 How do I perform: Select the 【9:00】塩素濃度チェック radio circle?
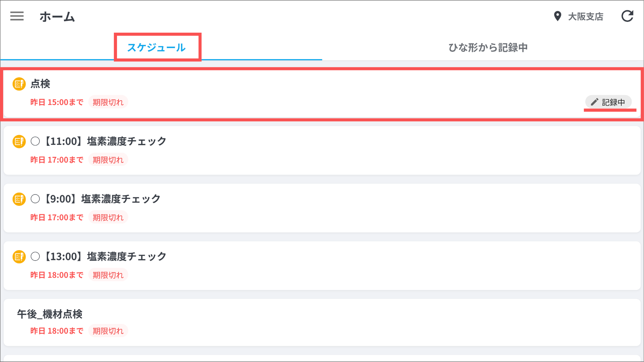coord(35,199)
